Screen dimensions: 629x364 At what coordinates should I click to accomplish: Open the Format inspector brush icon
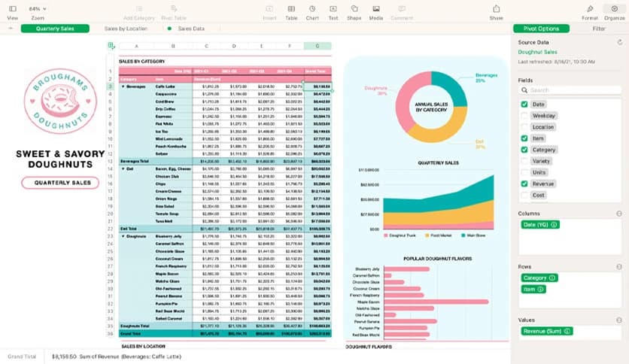click(x=590, y=8)
